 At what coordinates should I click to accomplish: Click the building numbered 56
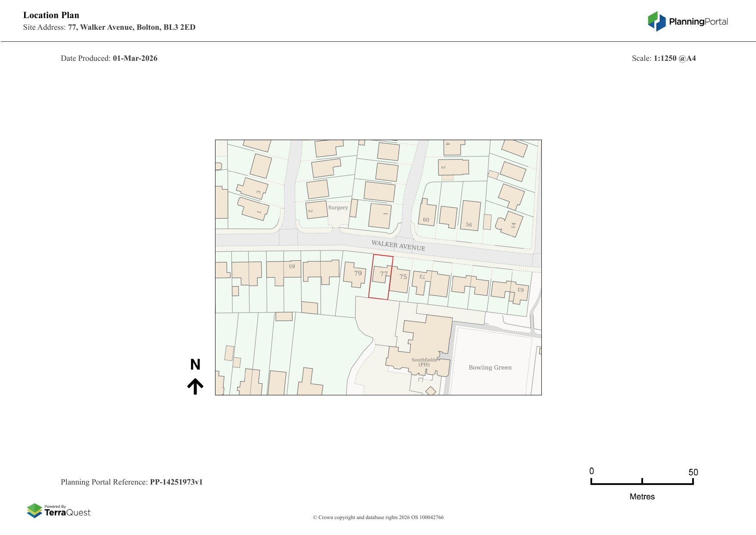pos(470,216)
